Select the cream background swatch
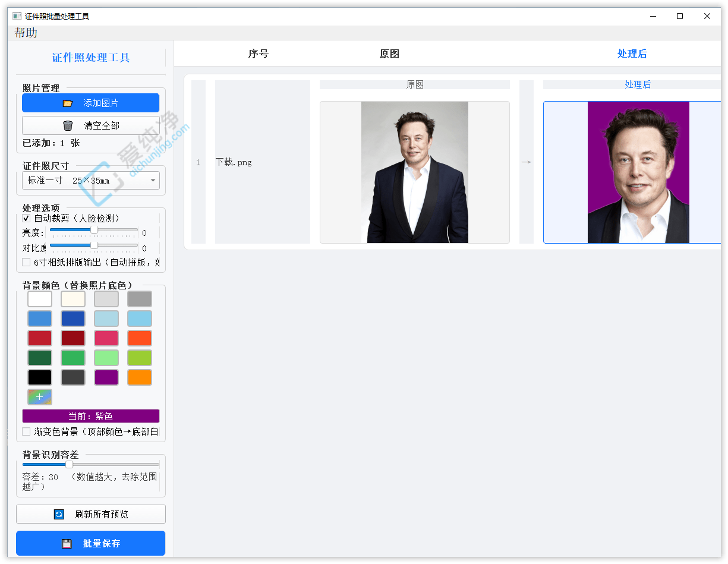Image resolution: width=728 pixels, height=564 pixels. (x=73, y=299)
